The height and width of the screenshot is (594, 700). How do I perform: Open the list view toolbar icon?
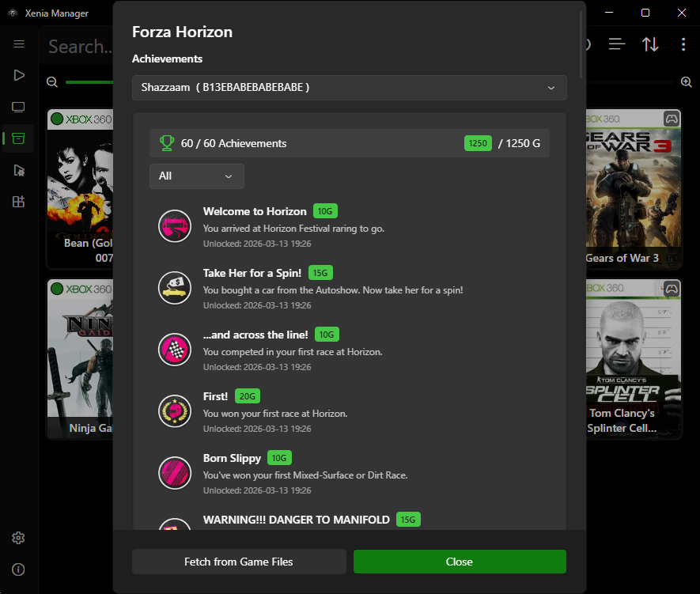point(617,44)
